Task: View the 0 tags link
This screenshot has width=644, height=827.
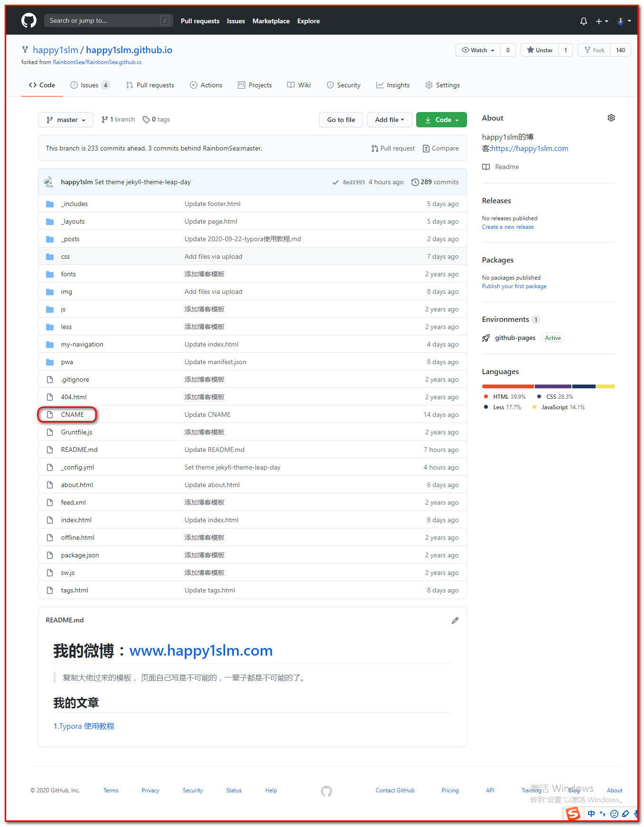Action: (156, 120)
